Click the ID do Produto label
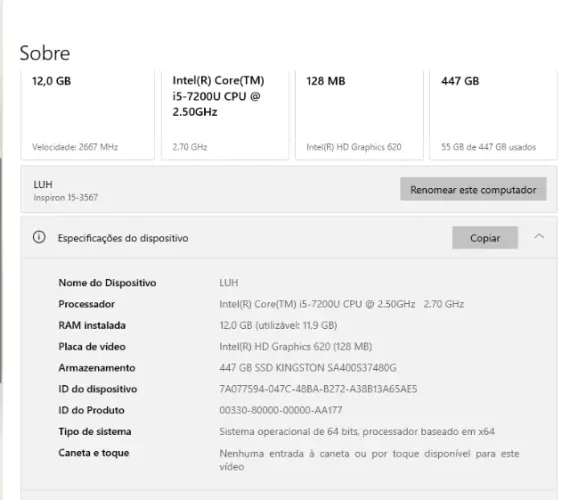 coord(91,410)
